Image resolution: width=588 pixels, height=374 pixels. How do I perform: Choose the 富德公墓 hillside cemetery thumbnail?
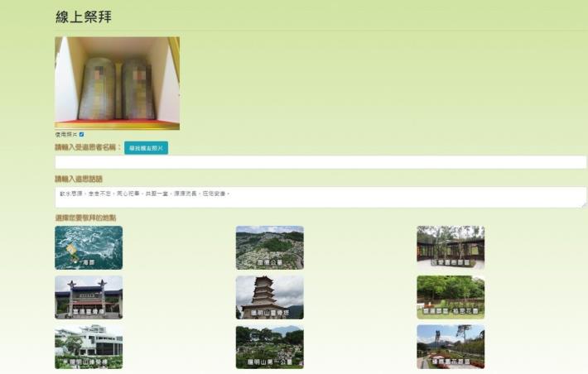point(269,247)
